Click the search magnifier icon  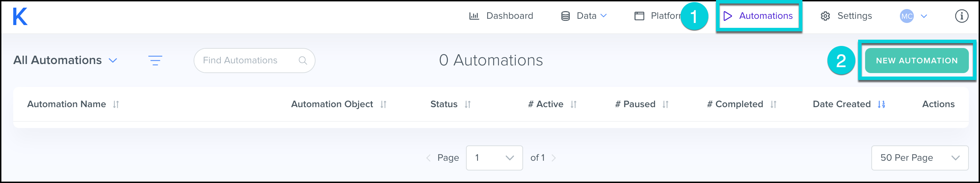(x=303, y=61)
